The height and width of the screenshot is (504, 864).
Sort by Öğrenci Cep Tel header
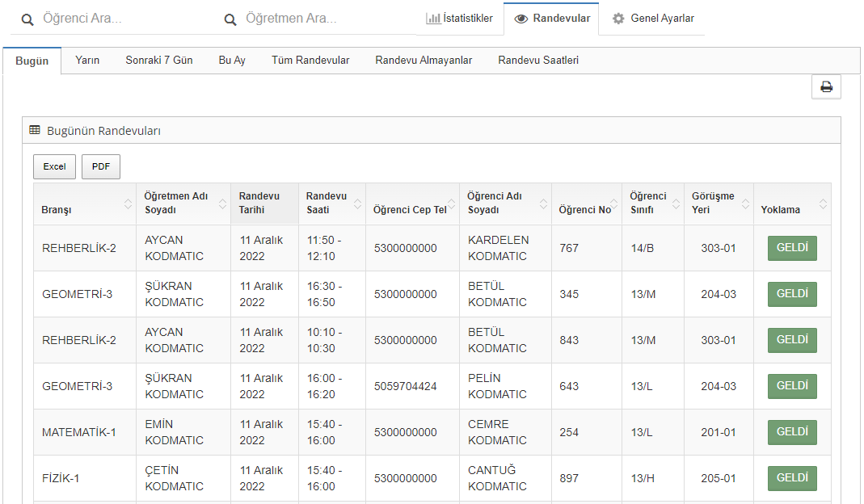(409, 210)
